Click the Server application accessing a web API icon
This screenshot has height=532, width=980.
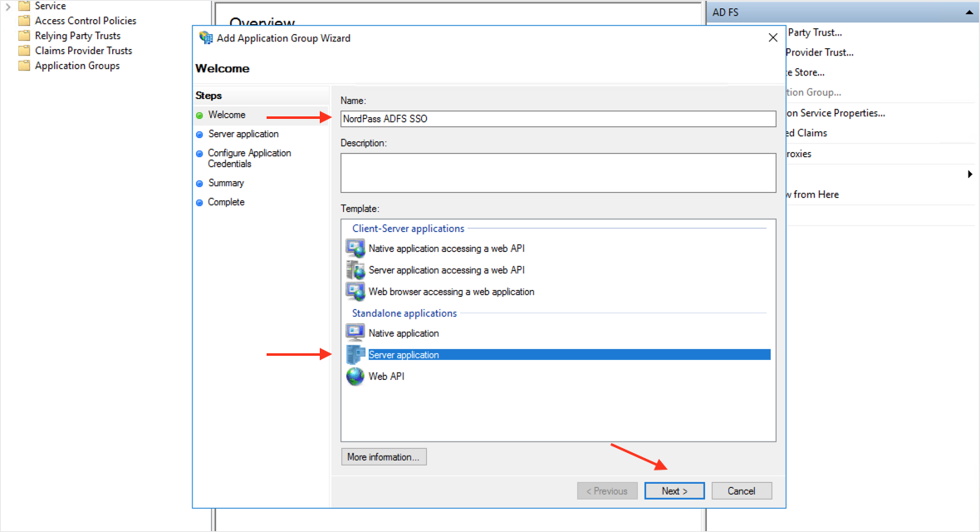pos(355,270)
